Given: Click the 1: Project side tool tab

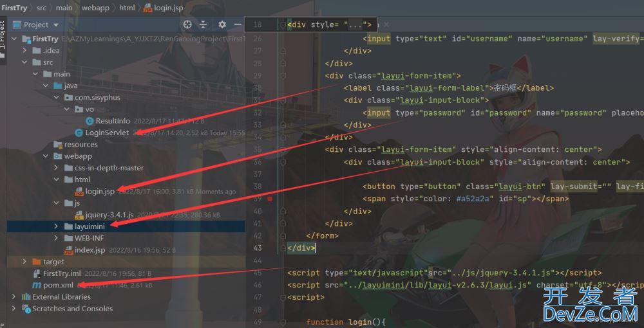Looking at the screenshot, I should [x=3, y=39].
